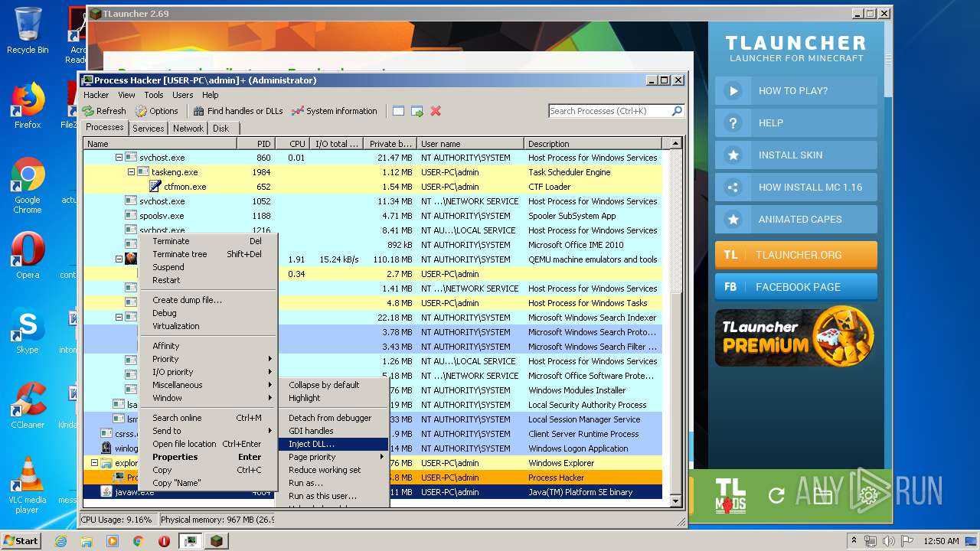The width and height of the screenshot is (980, 551).
Task: Open the TLauncher settings gear icon
Action: click(868, 496)
